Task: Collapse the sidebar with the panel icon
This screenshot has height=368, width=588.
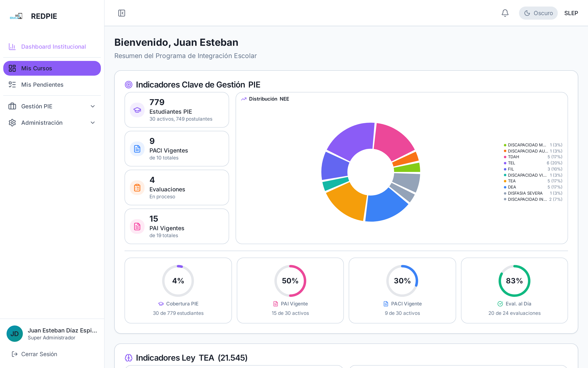Action: point(121,13)
